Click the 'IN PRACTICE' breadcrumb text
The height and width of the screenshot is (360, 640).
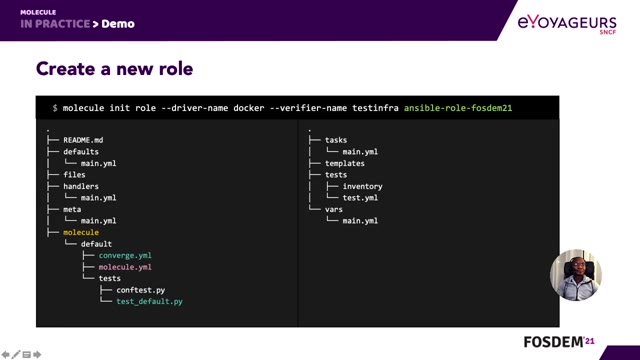(x=55, y=24)
